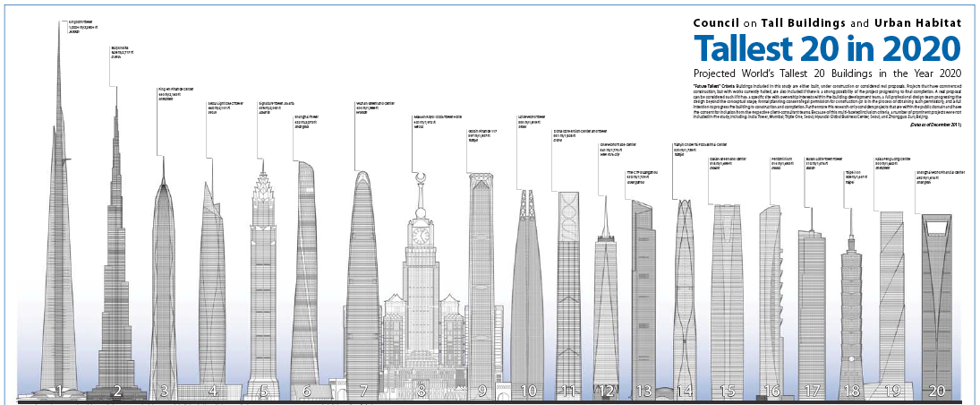Image resolution: width=980 pixels, height=405 pixels.
Task: Click the rank number 6
Action: coord(306,392)
